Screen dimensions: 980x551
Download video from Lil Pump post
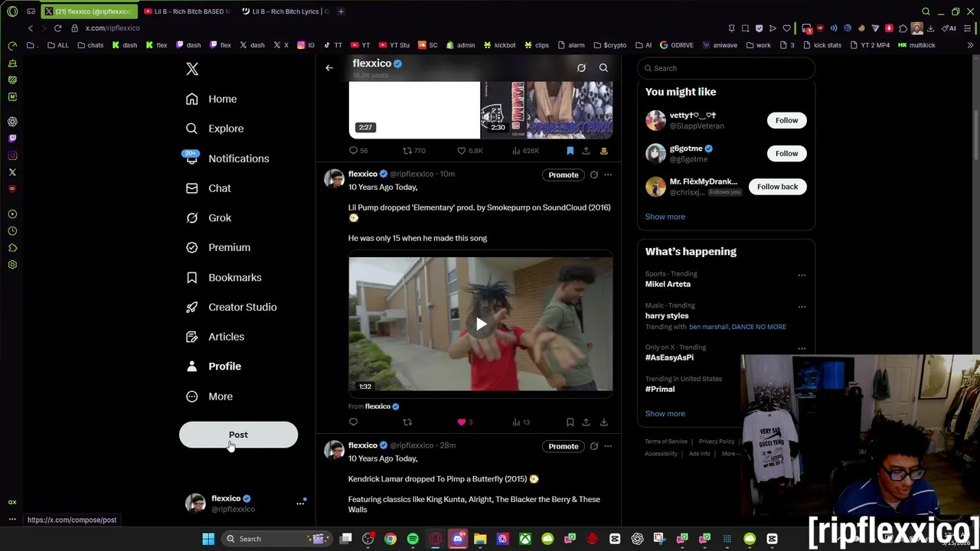[x=603, y=422]
